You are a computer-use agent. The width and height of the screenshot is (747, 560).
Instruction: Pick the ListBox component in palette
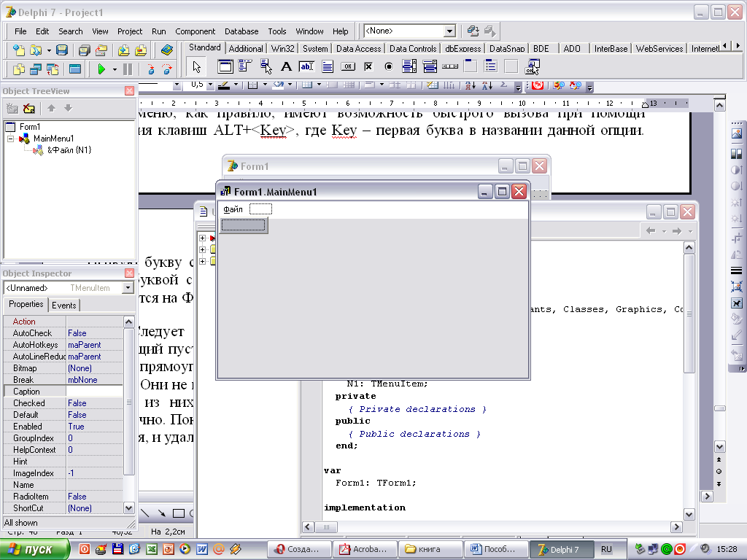click(x=409, y=66)
